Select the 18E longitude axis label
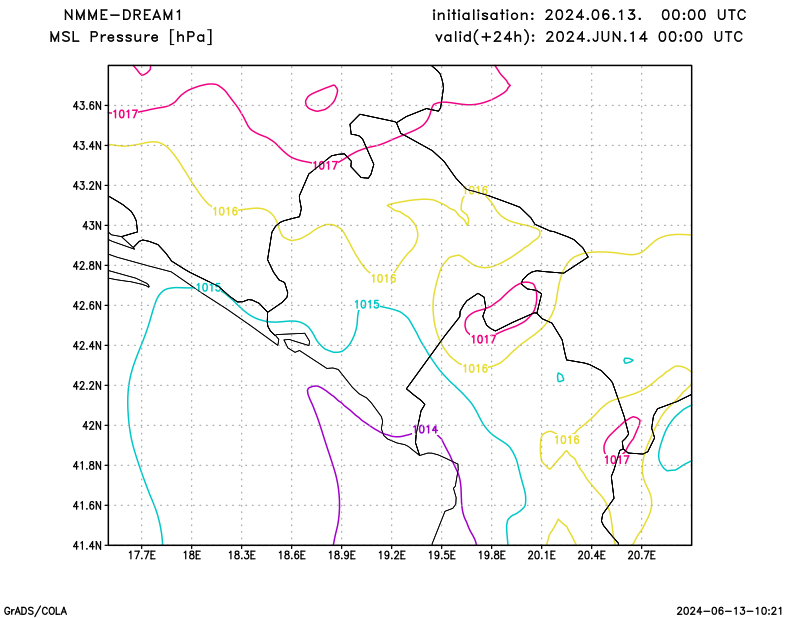This screenshot has height=618, width=800. [x=191, y=555]
